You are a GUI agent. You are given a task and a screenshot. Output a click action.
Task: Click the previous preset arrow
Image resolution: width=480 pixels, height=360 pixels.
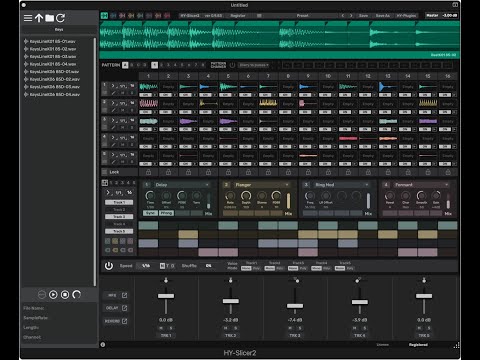click(343, 16)
